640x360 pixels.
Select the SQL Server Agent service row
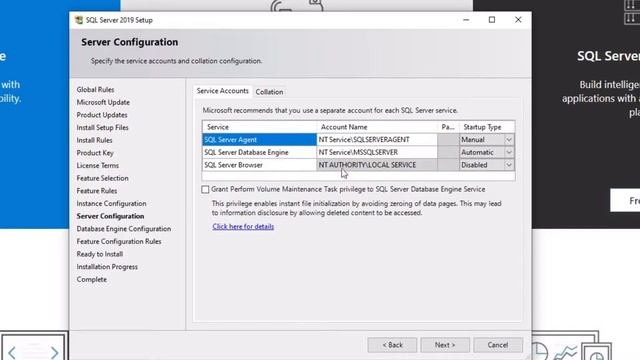(259, 140)
